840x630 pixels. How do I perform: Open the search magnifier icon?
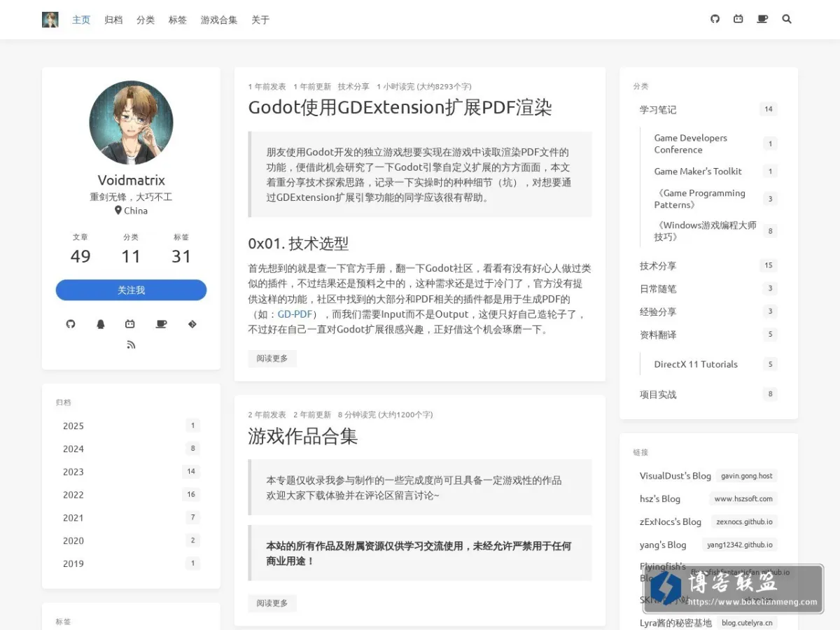point(787,19)
